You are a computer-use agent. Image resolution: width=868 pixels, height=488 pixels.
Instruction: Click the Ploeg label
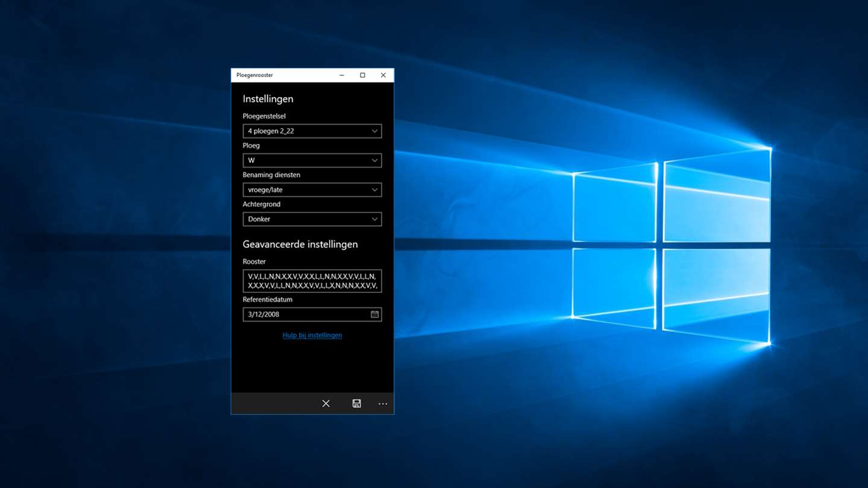click(x=251, y=146)
